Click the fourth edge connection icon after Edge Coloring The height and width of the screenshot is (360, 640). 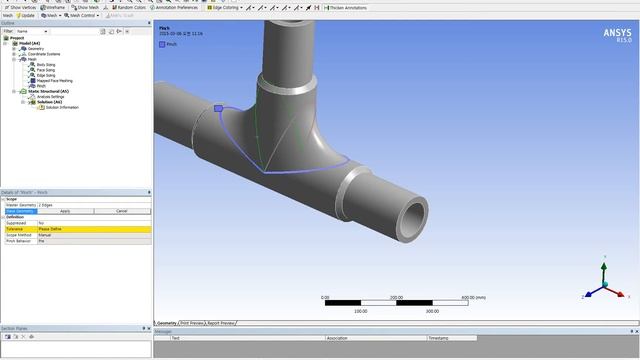coord(286,8)
